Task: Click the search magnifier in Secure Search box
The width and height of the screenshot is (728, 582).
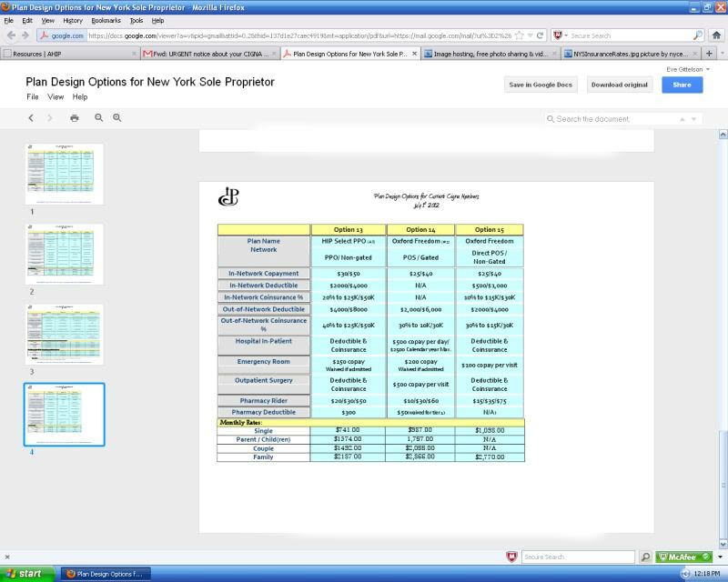Action: click(697, 35)
